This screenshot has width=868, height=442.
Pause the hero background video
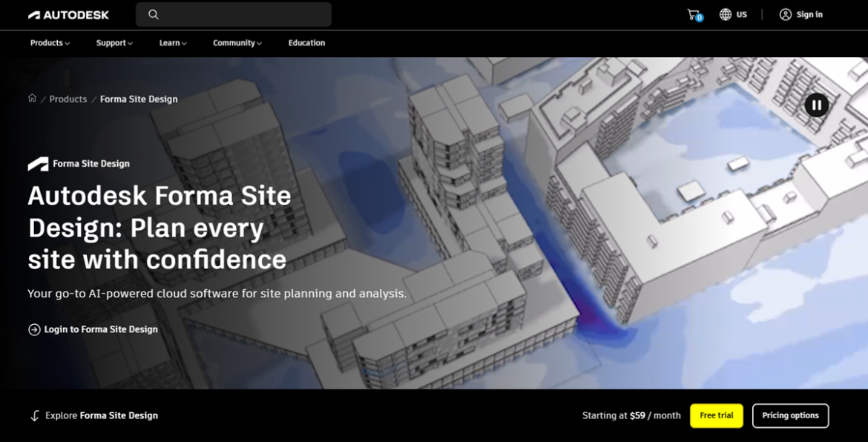[x=816, y=105]
